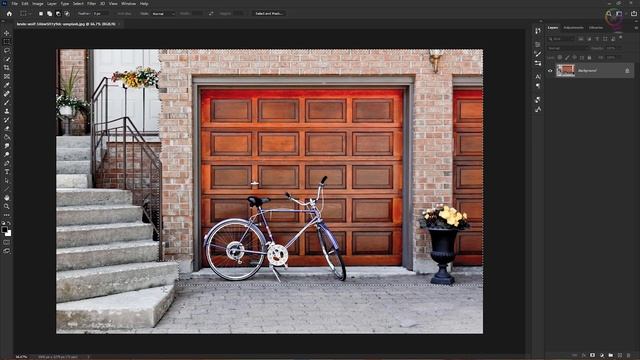640x360 pixels.
Task: Select the Eyedropper tool
Action: (7, 85)
